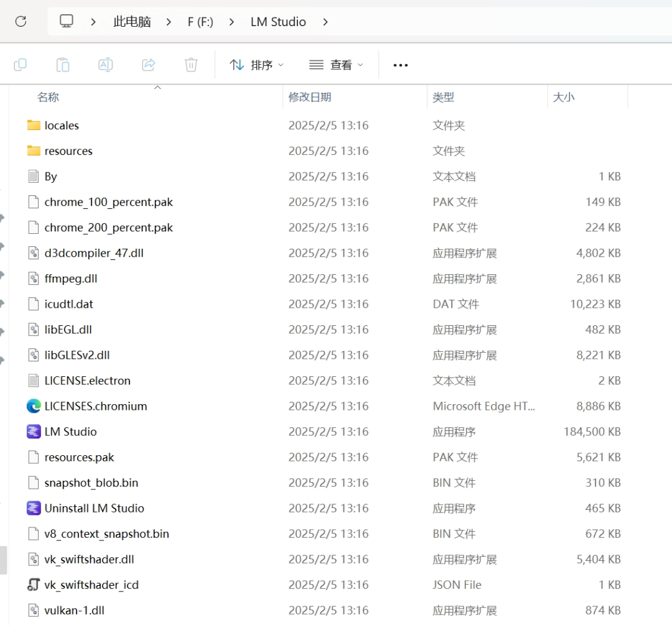Click the paste icon in toolbar
Viewport: 672px width, 625px height.
pos(63,65)
